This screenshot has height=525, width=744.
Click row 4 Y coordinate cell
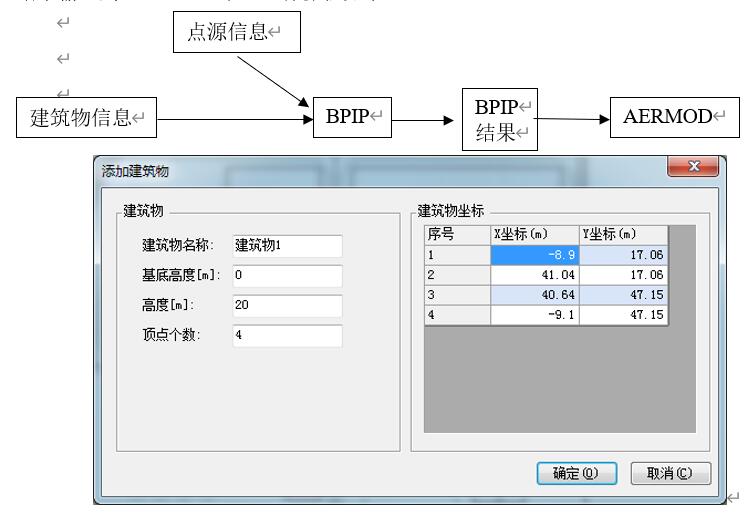[623, 315]
